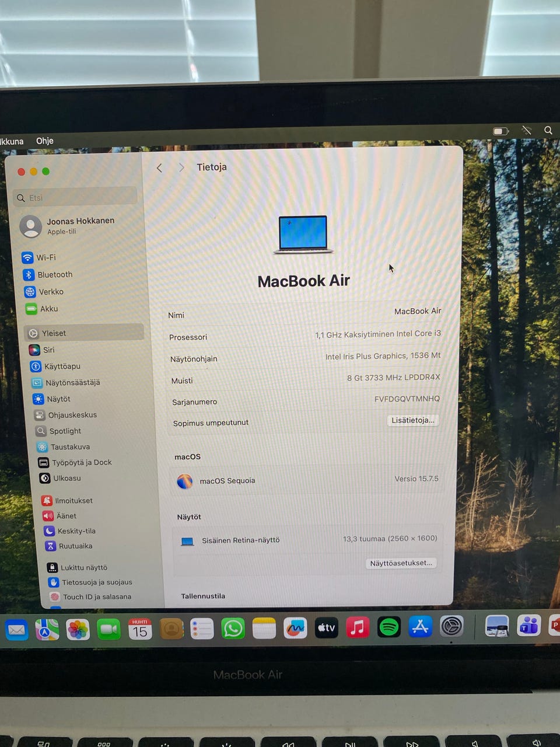Click the macOS Sequoia logo icon
The width and height of the screenshot is (560, 747).
[x=185, y=481]
